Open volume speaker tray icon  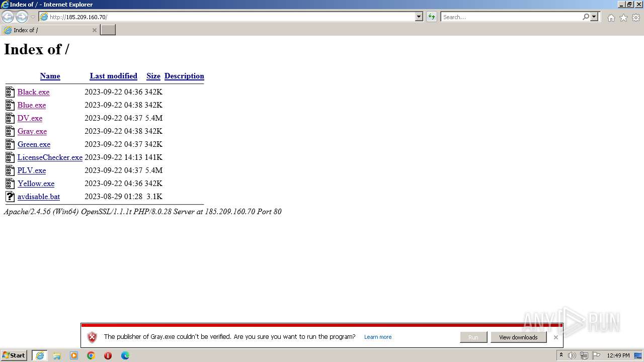click(x=572, y=355)
